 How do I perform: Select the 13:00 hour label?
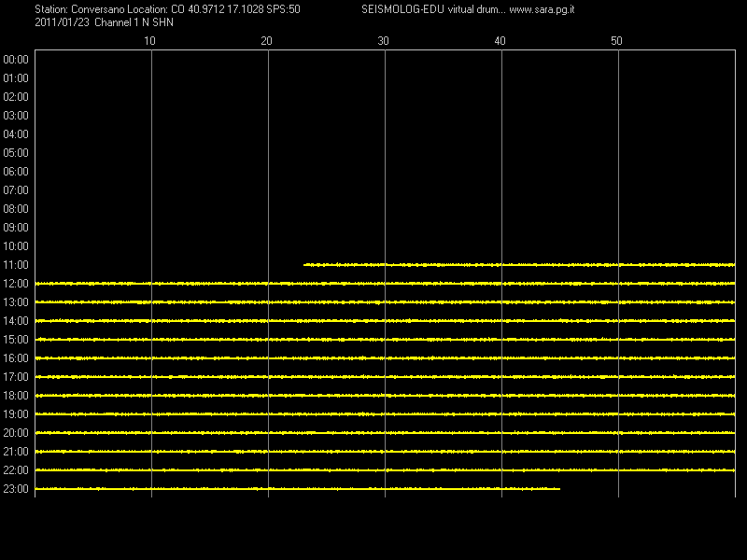pos(16,301)
